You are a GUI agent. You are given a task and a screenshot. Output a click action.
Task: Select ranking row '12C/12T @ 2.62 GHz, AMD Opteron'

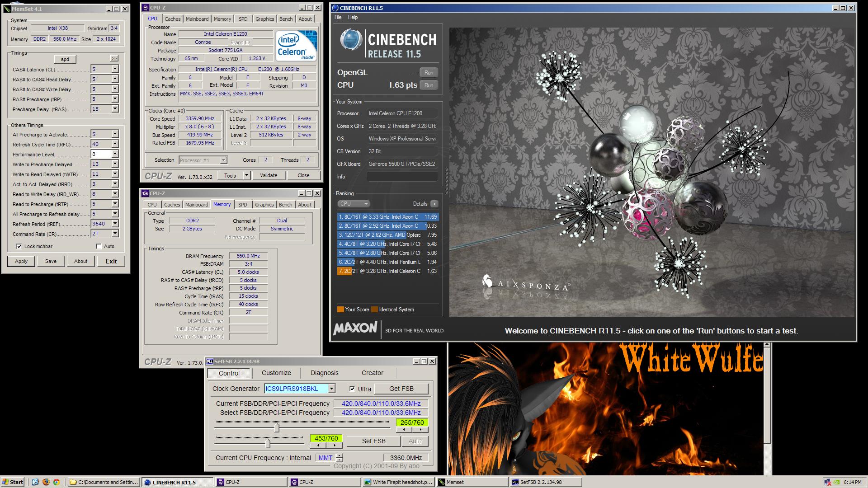coord(387,235)
